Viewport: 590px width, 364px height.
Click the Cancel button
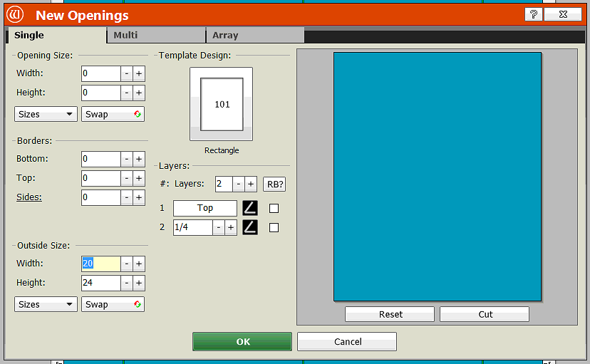pyautogui.click(x=347, y=342)
